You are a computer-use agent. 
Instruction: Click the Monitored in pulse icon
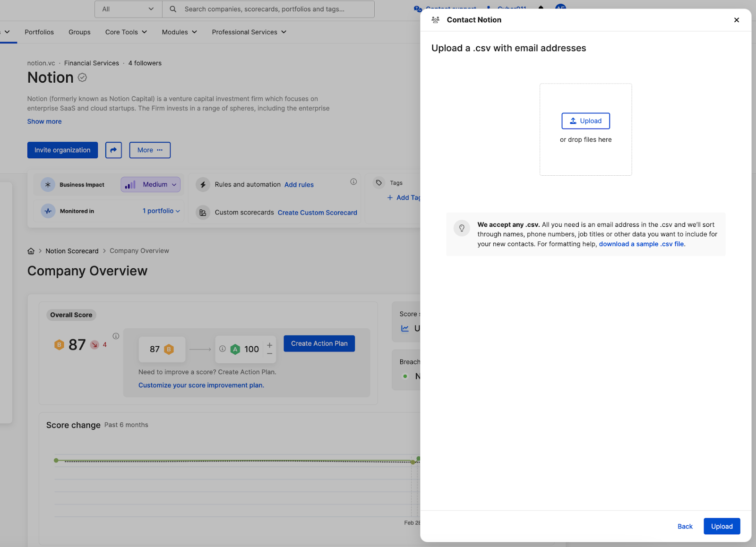coord(48,211)
